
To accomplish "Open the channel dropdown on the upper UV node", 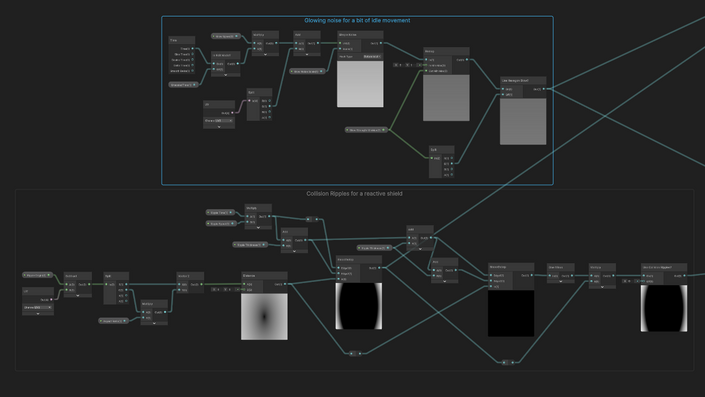I will click(x=219, y=120).
